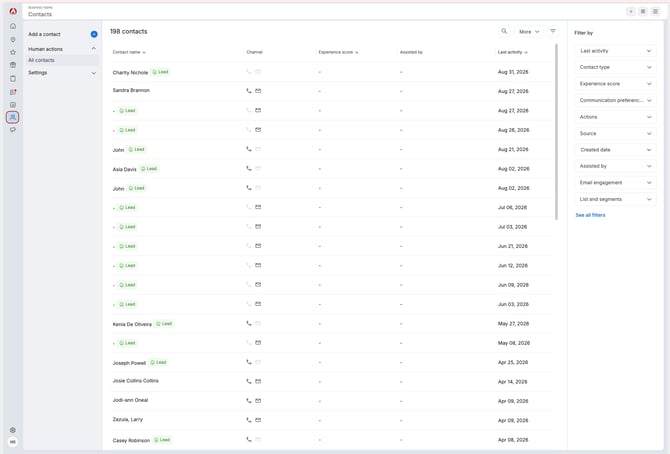Screen dimensions: 670x454
Task: Open the Contacts people icon in left rail
Action: [13, 117]
